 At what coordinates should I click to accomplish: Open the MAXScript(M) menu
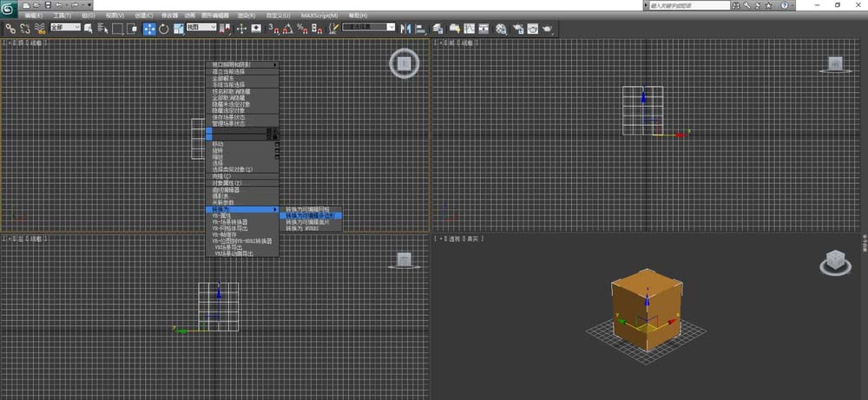(x=319, y=16)
